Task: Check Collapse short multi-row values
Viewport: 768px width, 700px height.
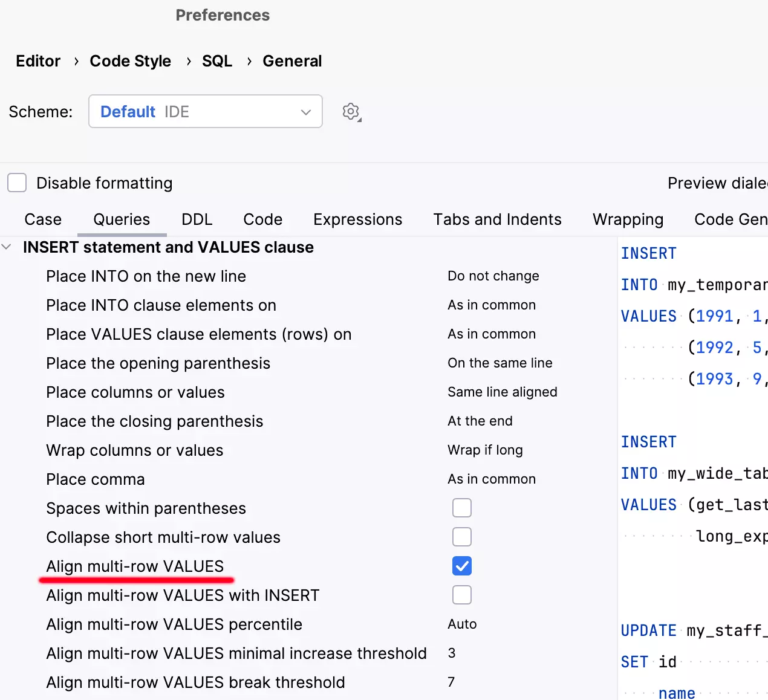Action: pyautogui.click(x=461, y=537)
